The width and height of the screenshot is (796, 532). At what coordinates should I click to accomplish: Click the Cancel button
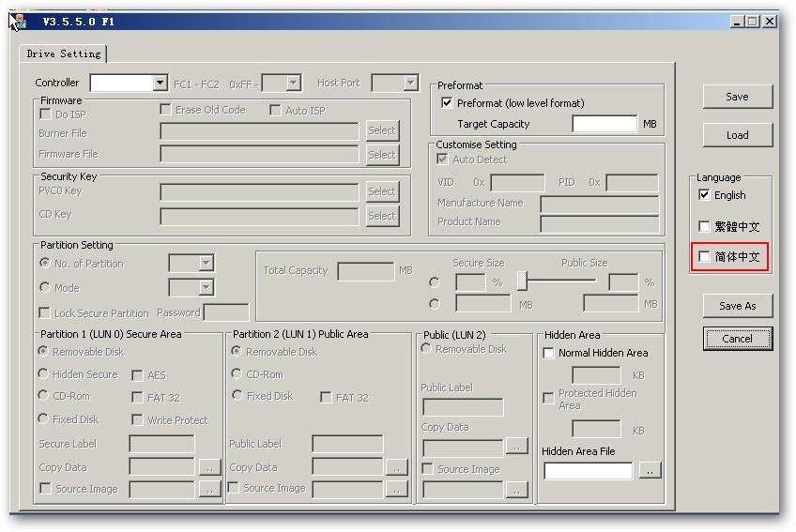(737, 339)
